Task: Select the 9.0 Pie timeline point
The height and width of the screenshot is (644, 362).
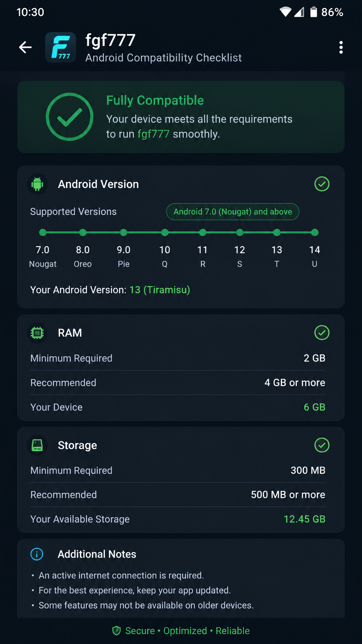Action: pyautogui.click(x=123, y=232)
